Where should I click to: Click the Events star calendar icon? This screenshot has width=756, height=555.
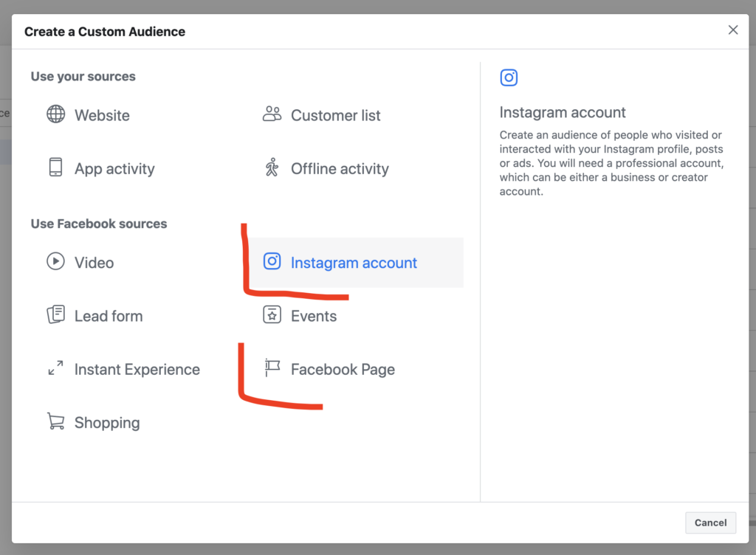tap(272, 314)
